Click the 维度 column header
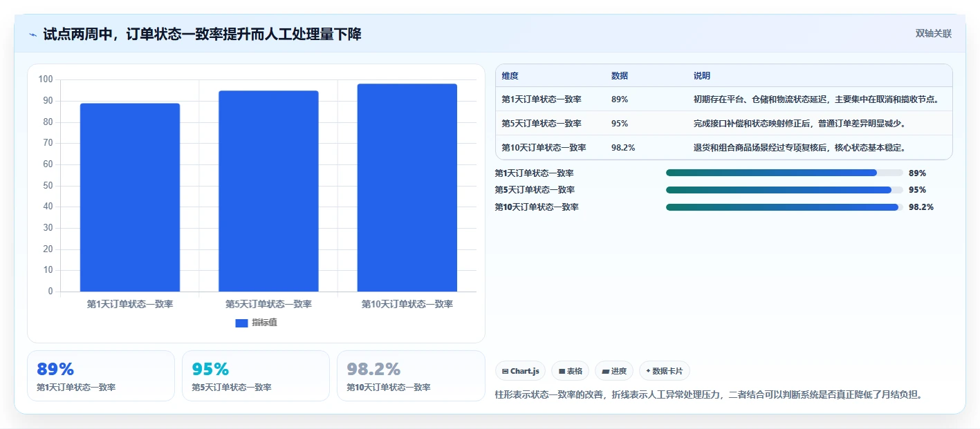The width and height of the screenshot is (980, 429). pyautogui.click(x=510, y=76)
